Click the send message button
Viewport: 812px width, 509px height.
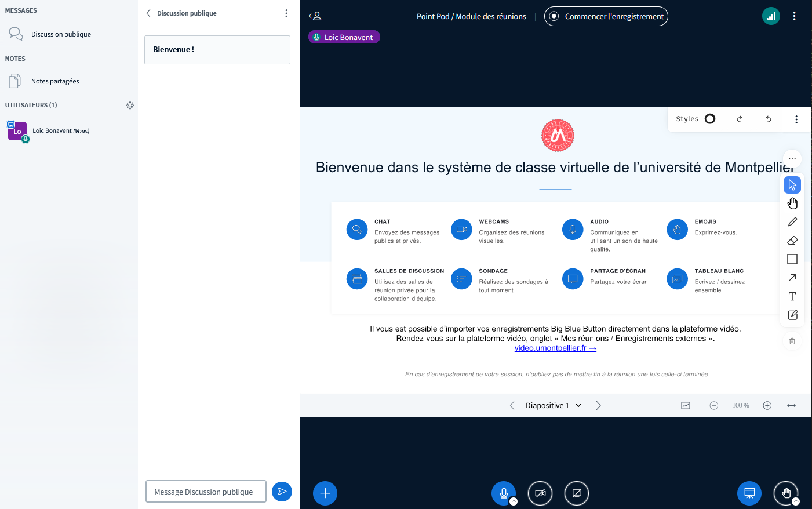pos(282,492)
